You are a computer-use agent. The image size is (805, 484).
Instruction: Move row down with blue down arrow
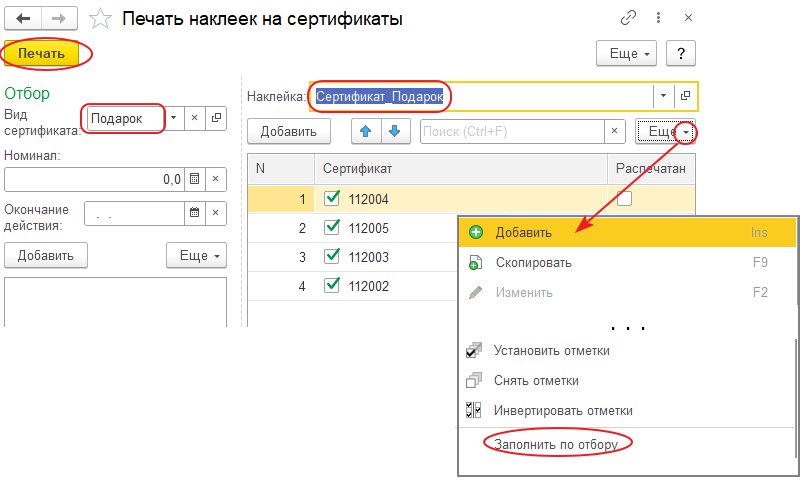395,131
